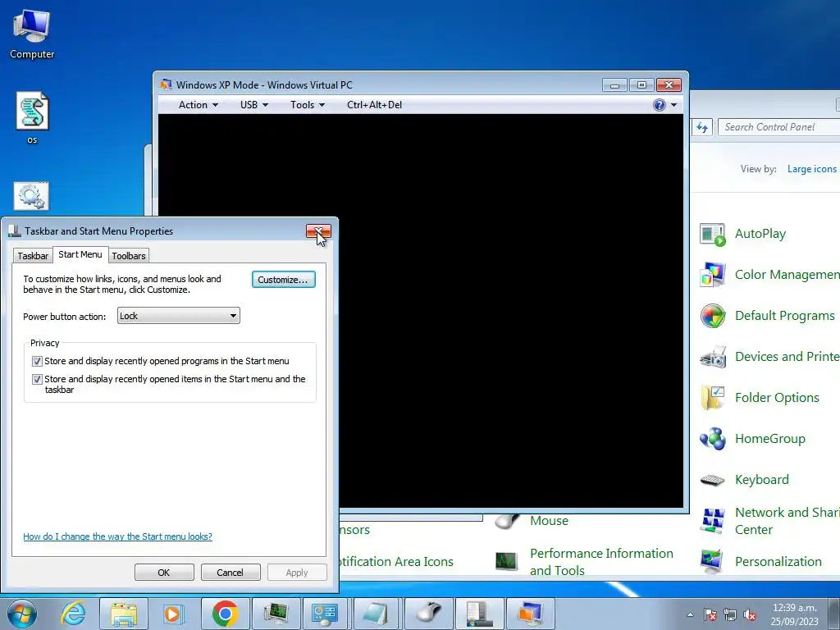Select the gear settings file on desktop

coord(31,196)
